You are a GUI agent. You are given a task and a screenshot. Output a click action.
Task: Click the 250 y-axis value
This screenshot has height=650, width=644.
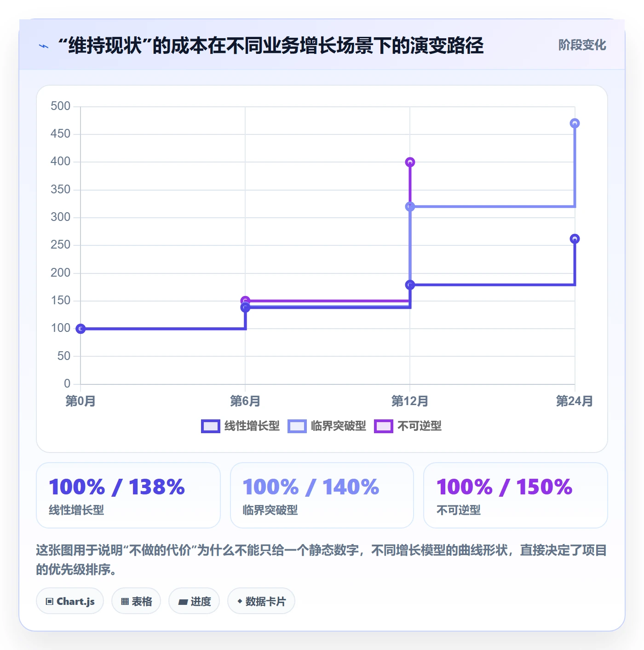pos(61,245)
